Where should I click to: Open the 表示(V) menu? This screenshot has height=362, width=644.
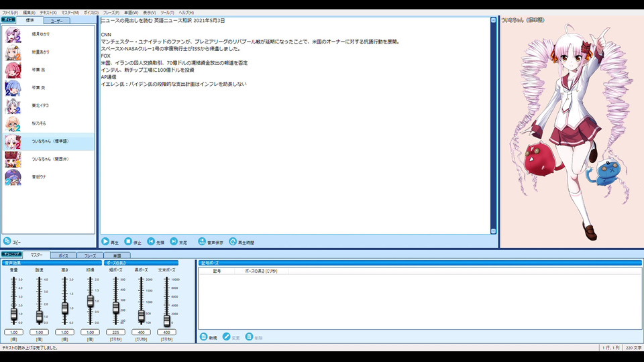tap(149, 13)
